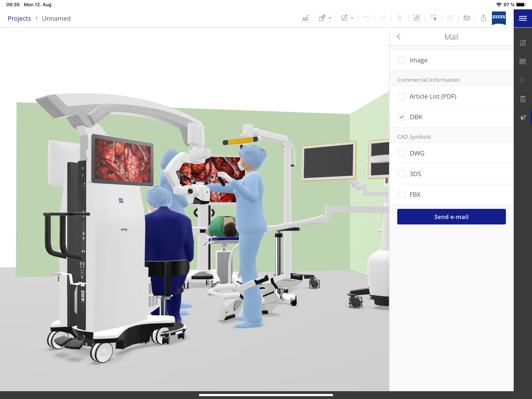532x399 pixels.
Task: Open the settings sliders sidebar icon
Action: tap(523, 80)
